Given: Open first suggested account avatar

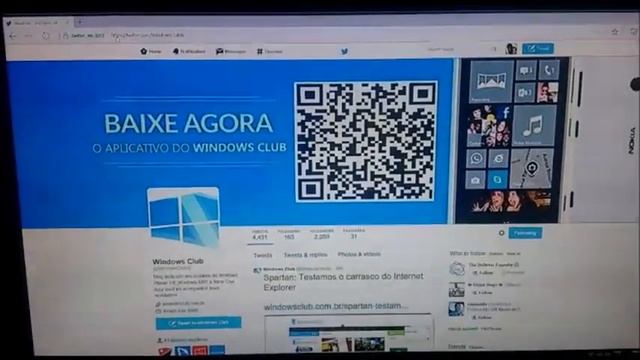Looking at the screenshot, I should click(x=457, y=269).
